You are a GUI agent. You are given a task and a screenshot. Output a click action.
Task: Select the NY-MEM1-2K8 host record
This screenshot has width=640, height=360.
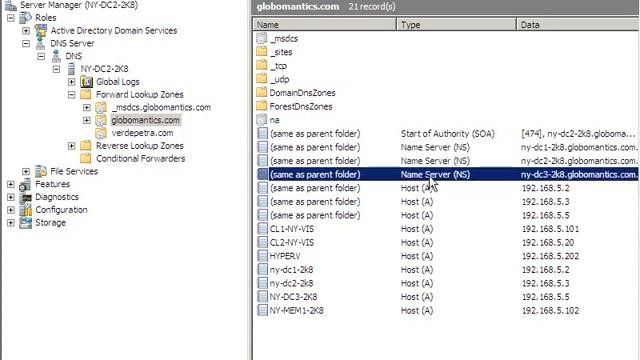[447, 310]
